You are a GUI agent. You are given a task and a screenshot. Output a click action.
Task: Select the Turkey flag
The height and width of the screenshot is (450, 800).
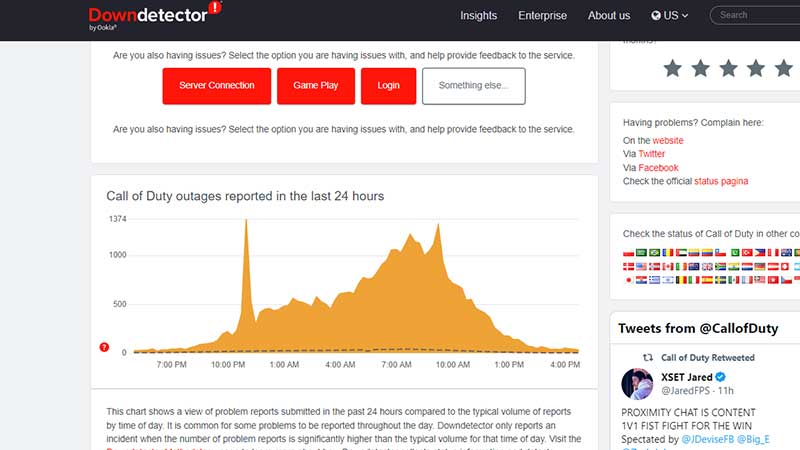(747, 253)
